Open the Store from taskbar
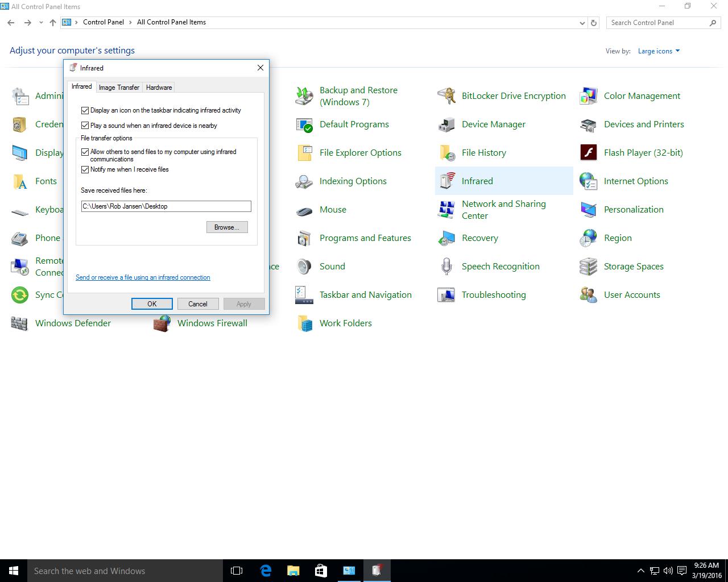Screen dimensions: 728x582 click(321, 571)
